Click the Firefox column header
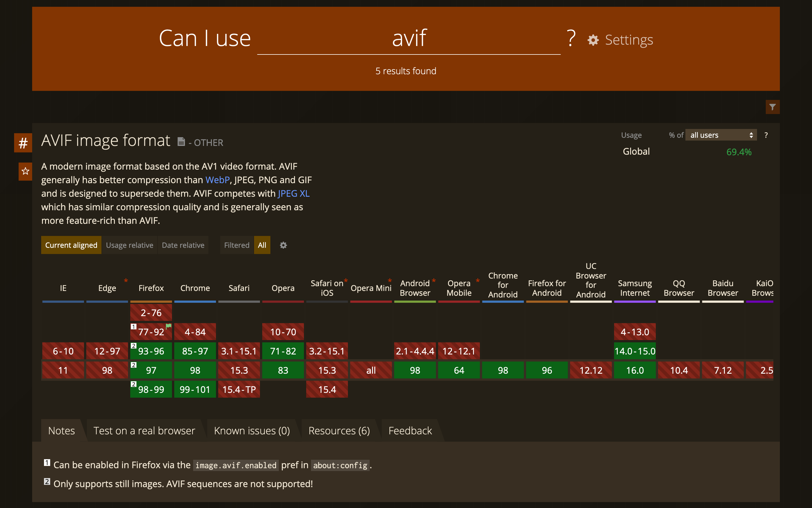Image resolution: width=812 pixels, height=508 pixels. pos(151,288)
